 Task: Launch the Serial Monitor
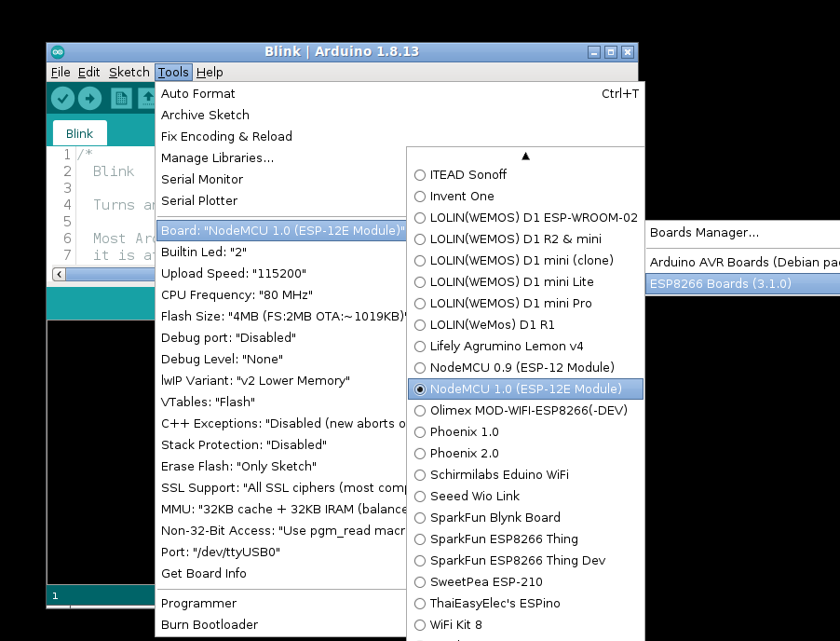pos(282,180)
